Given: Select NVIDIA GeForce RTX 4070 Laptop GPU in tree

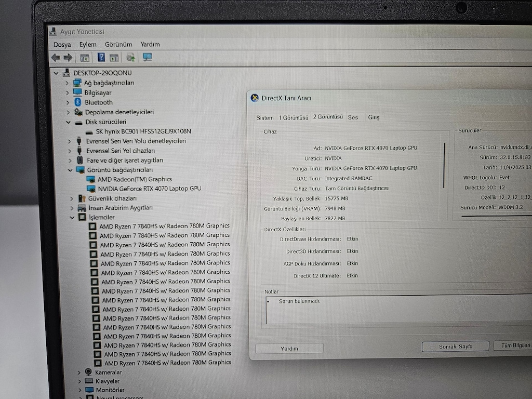Looking at the screenshot, I should [x=150, y=189].
